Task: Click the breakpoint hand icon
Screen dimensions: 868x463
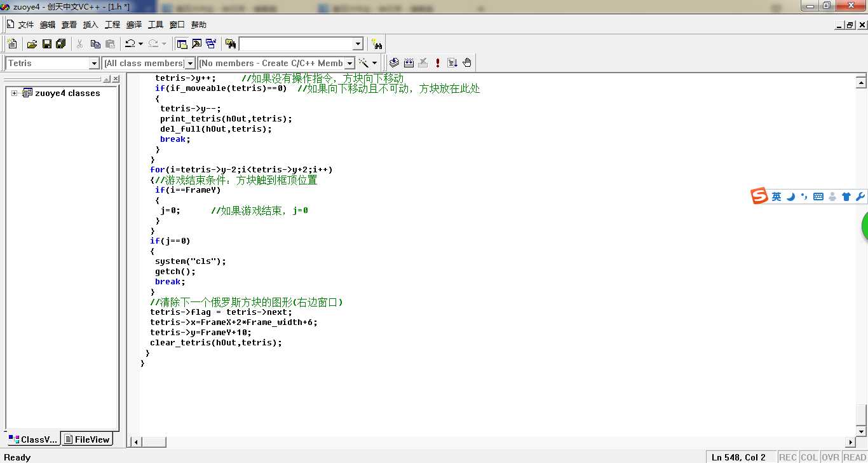Action: pyautogui.click(x=467, y=63)
